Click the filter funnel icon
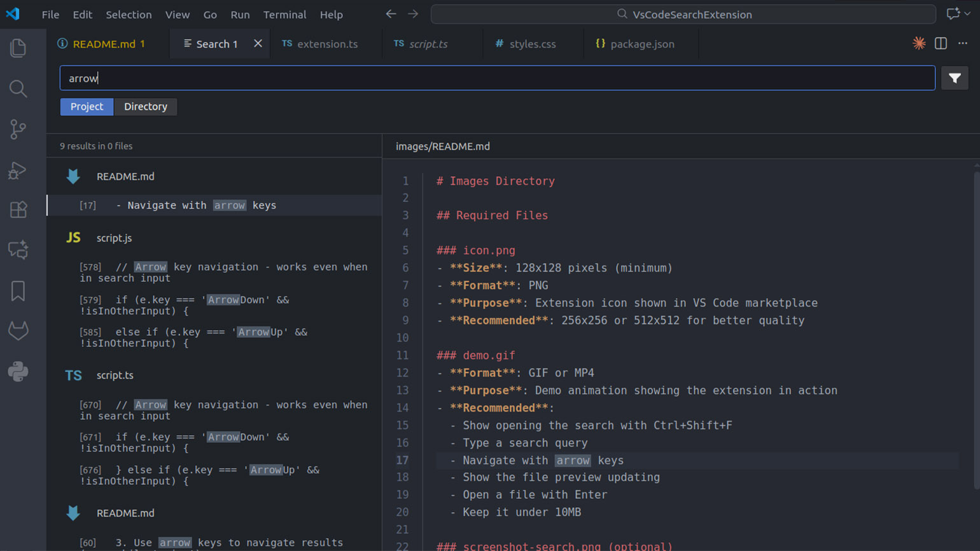The height and width of the screenshot is (551, 980). point(955,78)
